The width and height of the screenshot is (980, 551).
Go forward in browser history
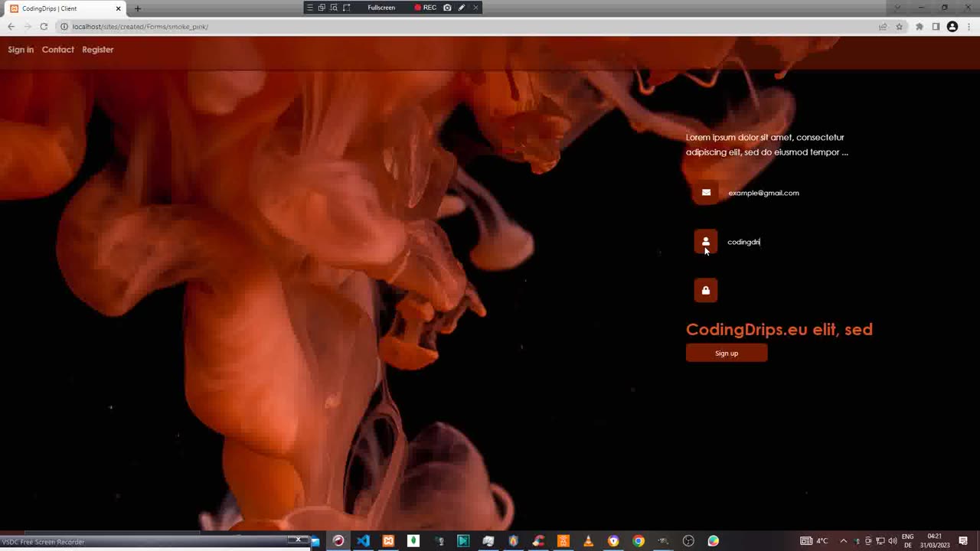click(x=28, y=27)
